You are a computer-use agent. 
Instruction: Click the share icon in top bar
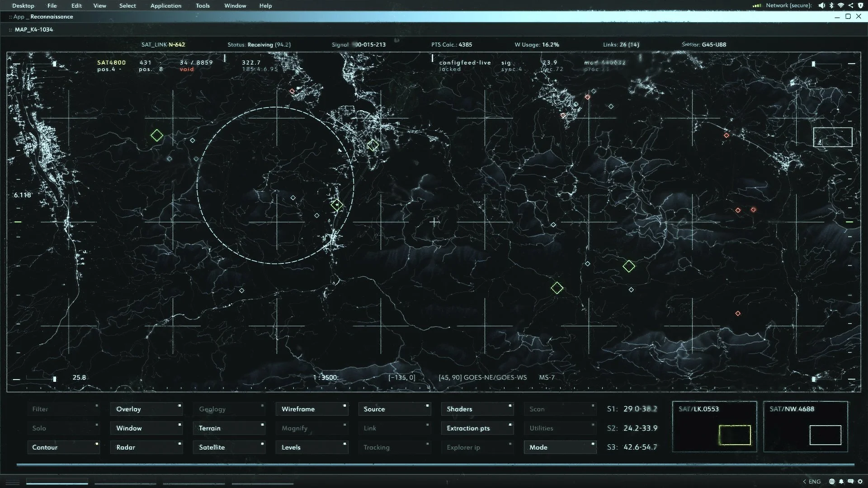pyautogui.click(x=851, y=5)
